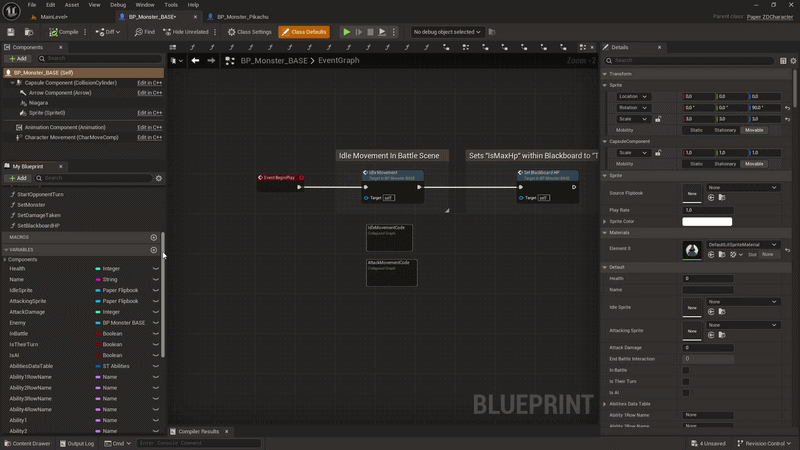Open the debug object selector dropdown
This screenshot has height=450, width=800.
pos(447,32)
